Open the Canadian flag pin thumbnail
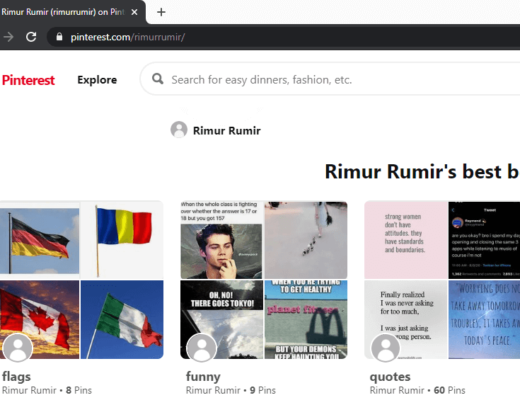The width and height of the screenshot is (520, 400). coord(39,319)
